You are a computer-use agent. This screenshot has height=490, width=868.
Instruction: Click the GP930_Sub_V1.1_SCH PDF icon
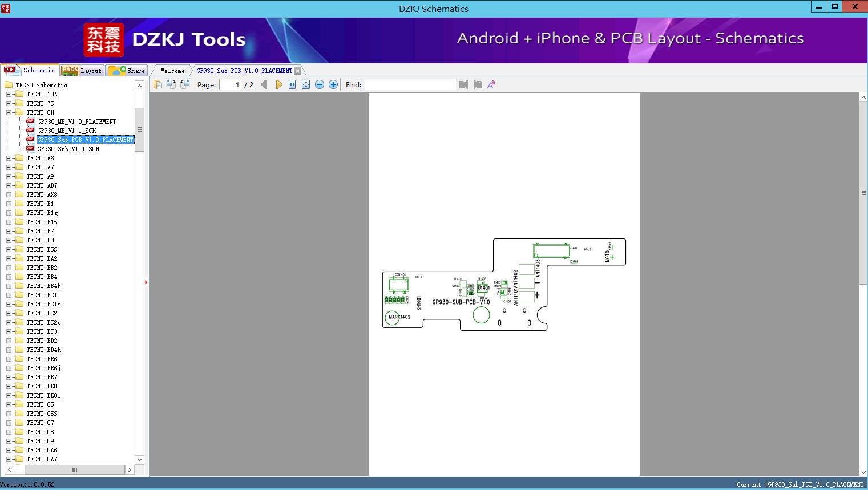click(30, 149)
